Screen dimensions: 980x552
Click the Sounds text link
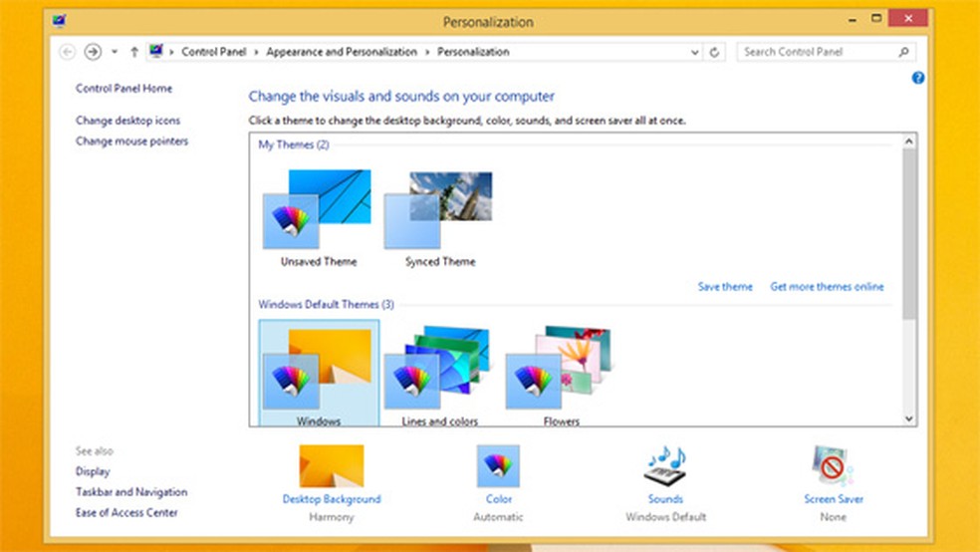tap(665, 499)
